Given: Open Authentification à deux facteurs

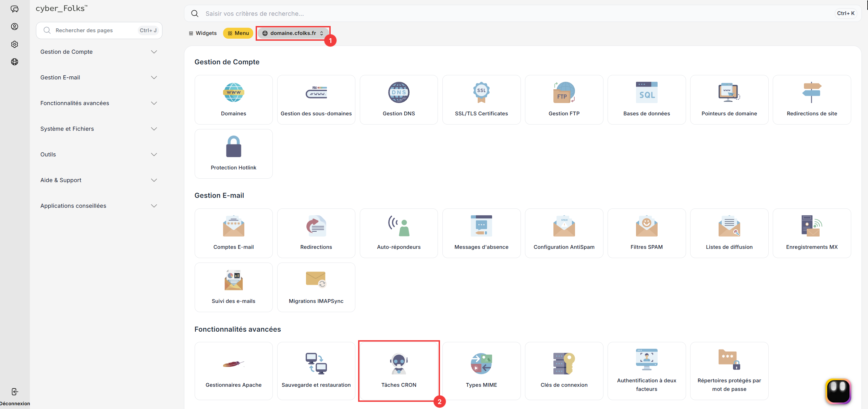Looking at the screenshot, I should point(646,371).
